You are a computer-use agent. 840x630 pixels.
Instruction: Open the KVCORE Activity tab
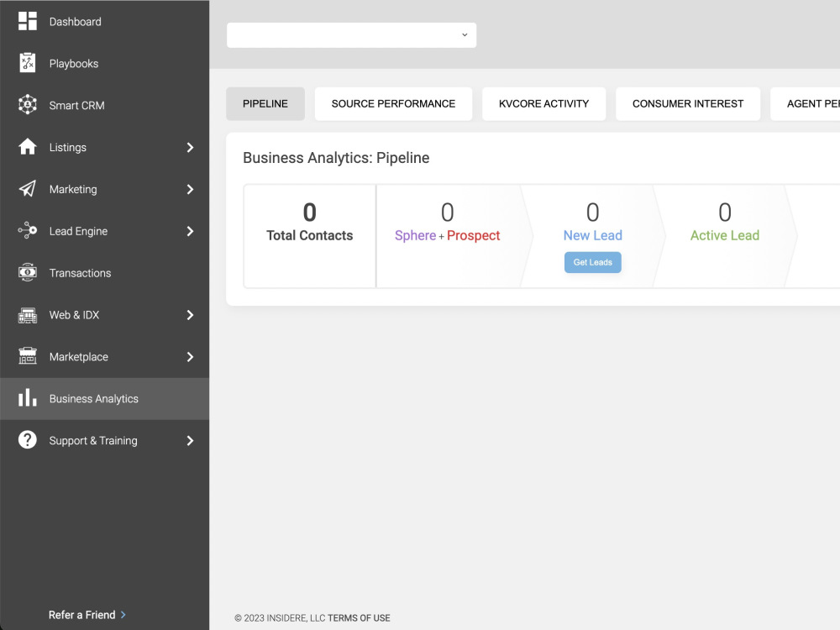click(x=543, y=104)
